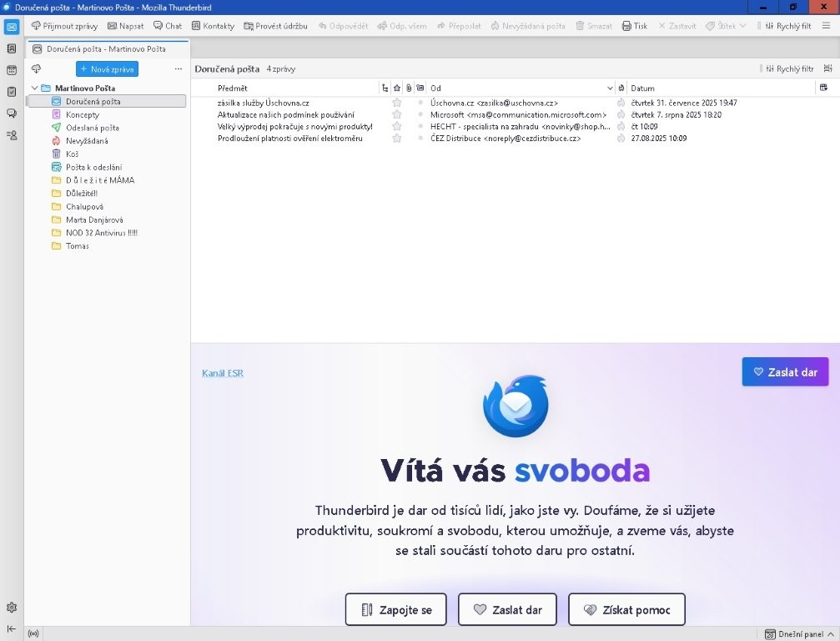The height and width of the screenshot is (641, 840).
Task: Sort by Datum column header
Action: 721,88
